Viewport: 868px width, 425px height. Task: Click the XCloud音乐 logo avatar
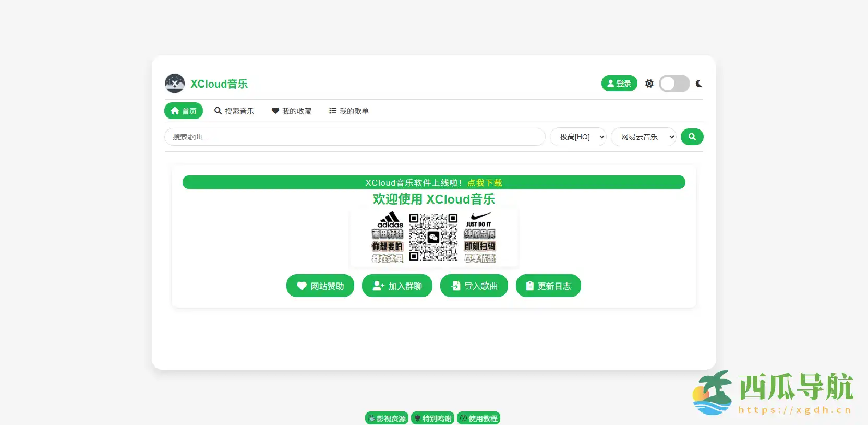(175, 84)
